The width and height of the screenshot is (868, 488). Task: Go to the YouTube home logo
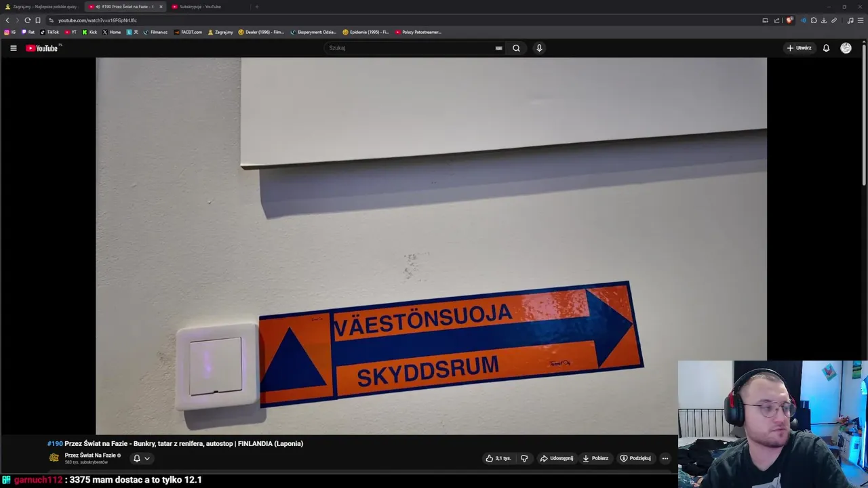tap(43, 48)
